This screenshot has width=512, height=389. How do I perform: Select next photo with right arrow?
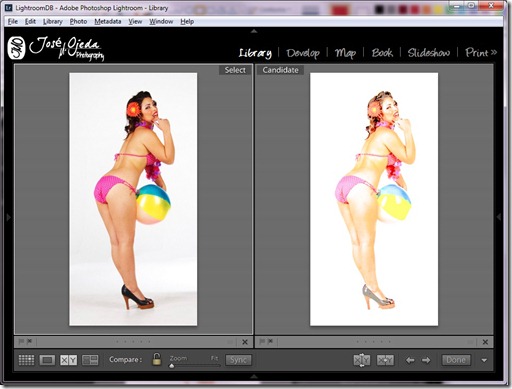[x=426, y=360]
